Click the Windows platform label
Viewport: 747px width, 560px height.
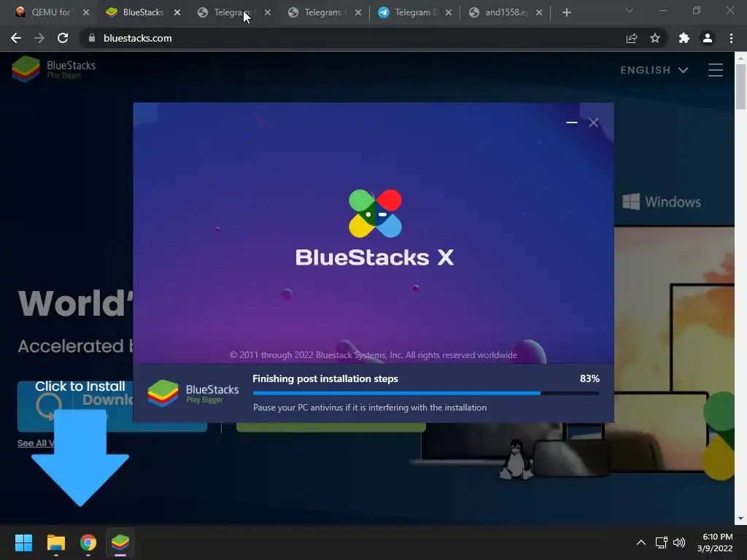[662, 201]
